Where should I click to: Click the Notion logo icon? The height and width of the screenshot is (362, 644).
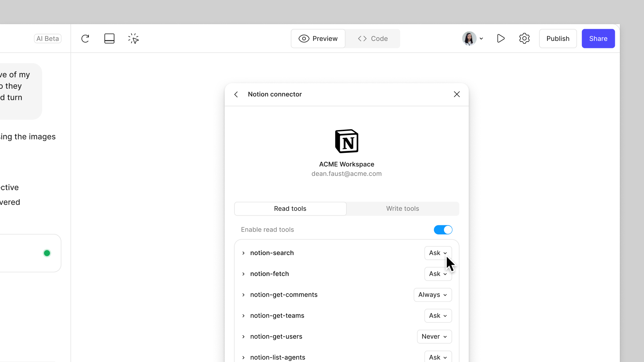[346, 141]
